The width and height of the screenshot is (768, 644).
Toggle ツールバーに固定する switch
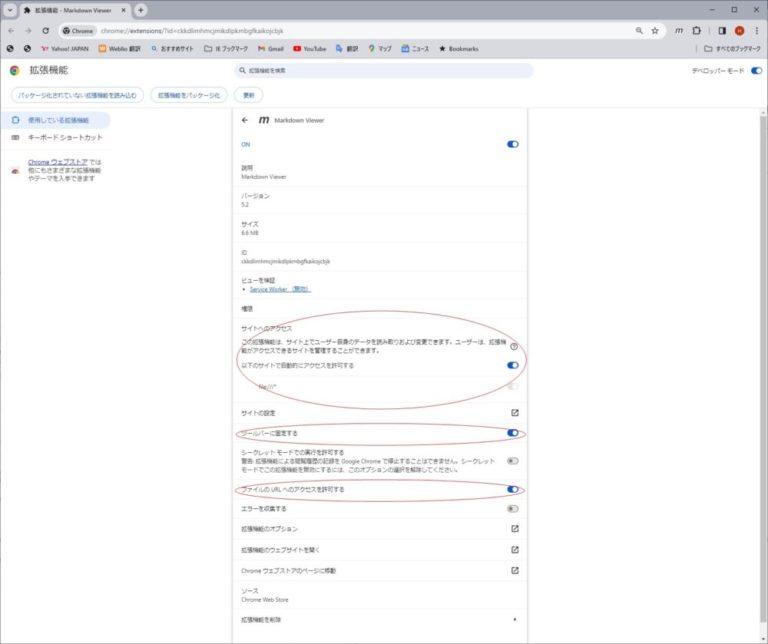pos(513,433)
